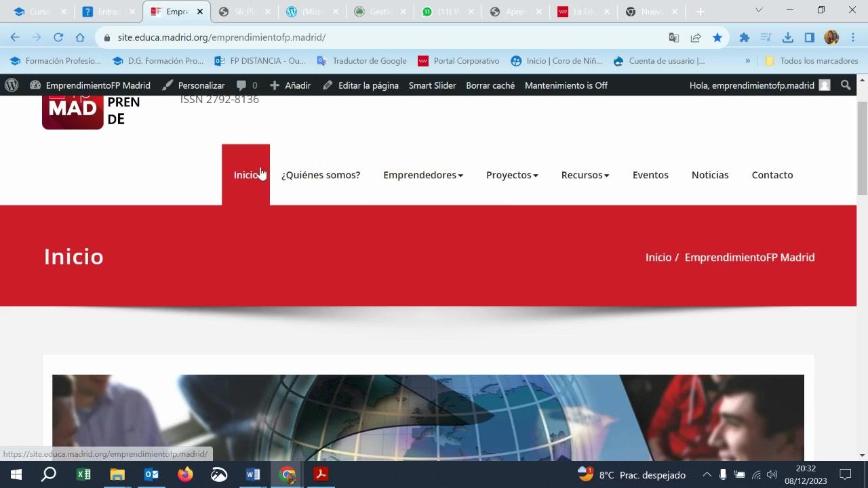The width and height of the screenshot is (868, 488).
Task: Open Word from the taskbar
Action: click(253, 474)
